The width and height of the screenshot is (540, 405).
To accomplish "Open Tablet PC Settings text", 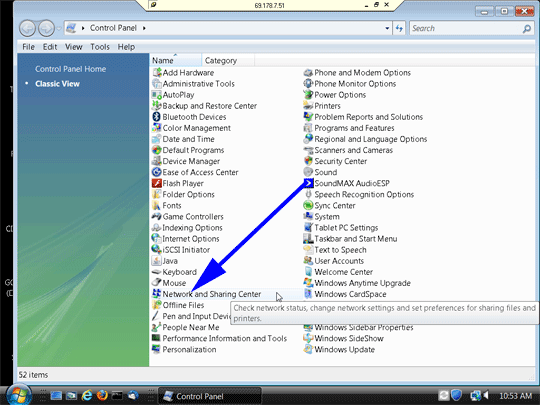I will click(x=346, y=228).
